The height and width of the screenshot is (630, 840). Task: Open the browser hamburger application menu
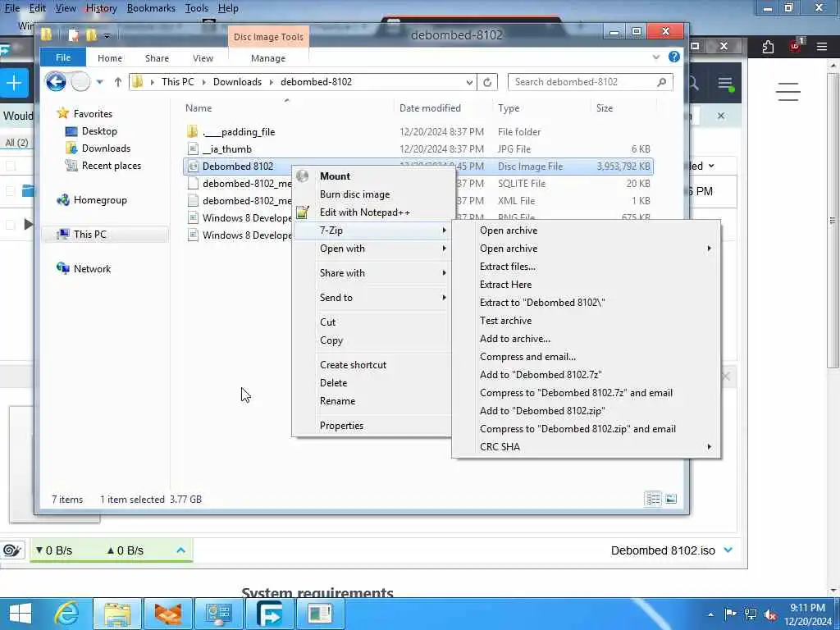click(x=822, y=47)
